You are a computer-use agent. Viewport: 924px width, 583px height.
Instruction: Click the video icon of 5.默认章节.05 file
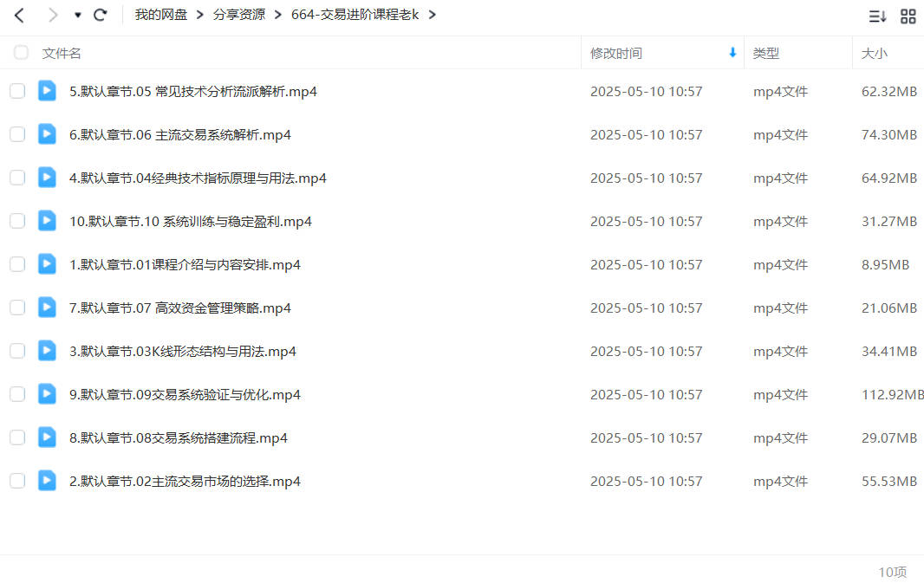[x=47, y=91]
